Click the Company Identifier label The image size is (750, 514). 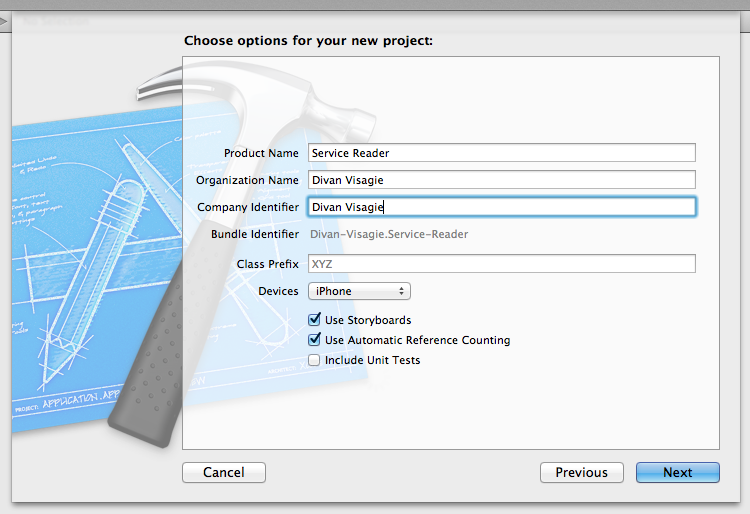click(x=248, y=207)
